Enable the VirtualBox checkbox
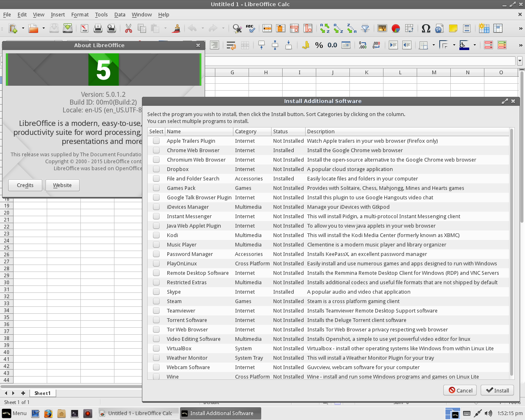 156,348
